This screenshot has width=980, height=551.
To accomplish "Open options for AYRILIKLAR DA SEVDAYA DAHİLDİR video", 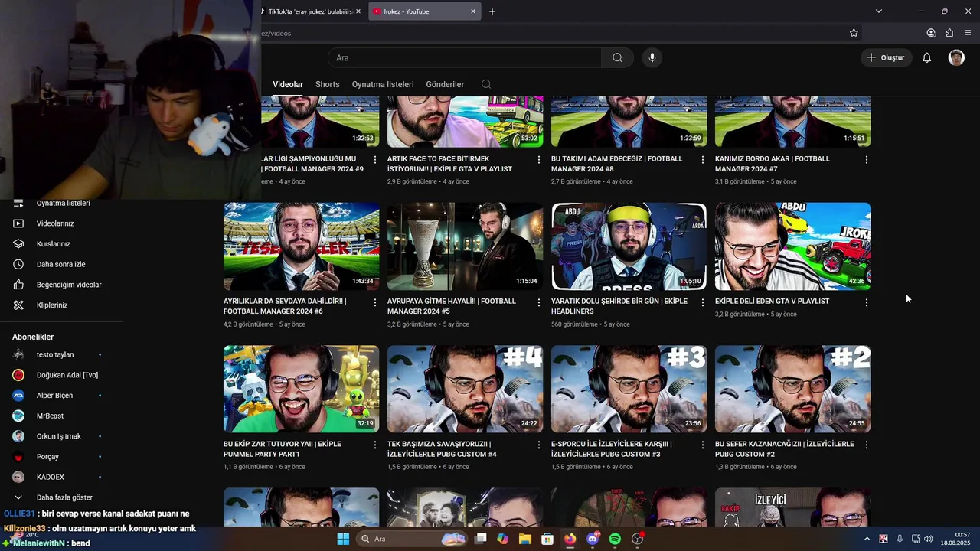I will (375, 302).
